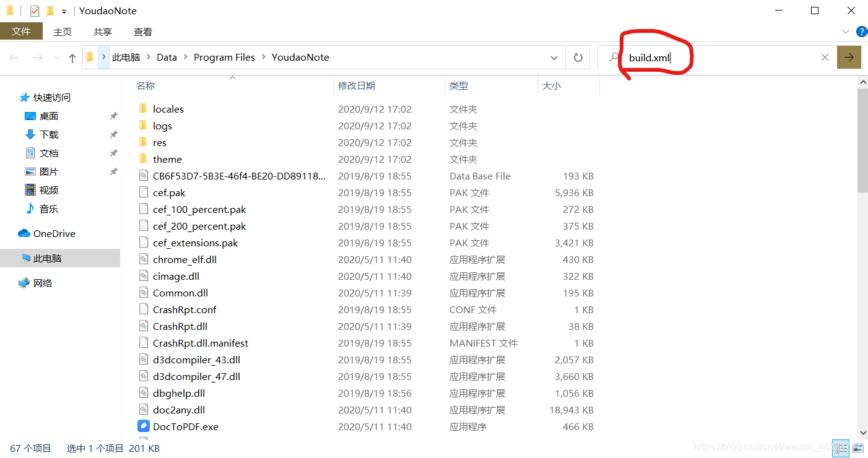Viewport: 868px width, 458px height.
Task: Select 快速访问 in navigation pane
Action: pos(52,98)
